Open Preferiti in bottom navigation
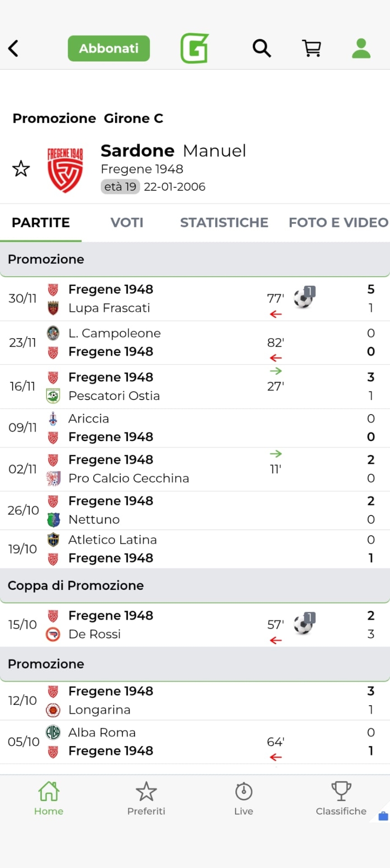 146,798
